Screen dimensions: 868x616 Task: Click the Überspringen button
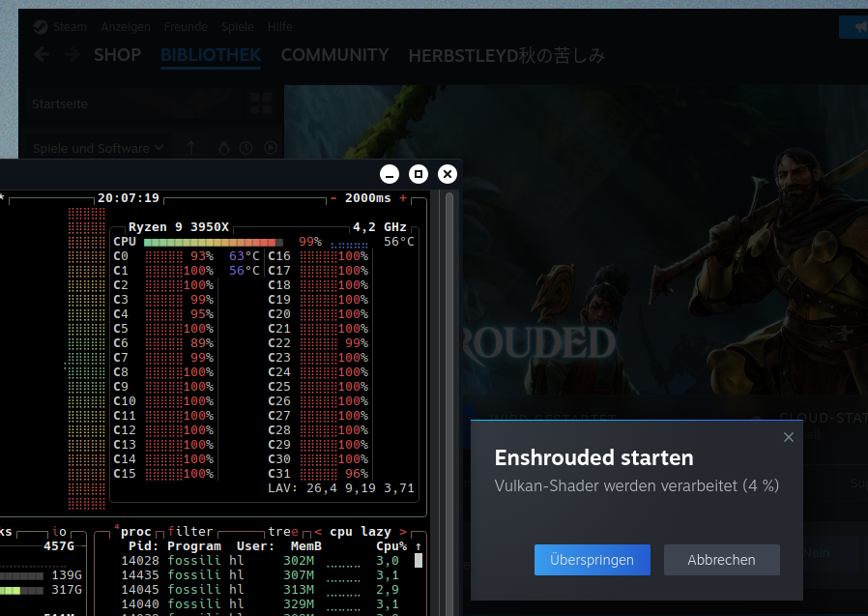(592, 560)
